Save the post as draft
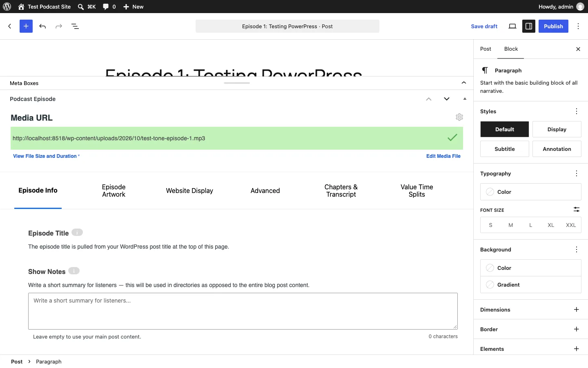This screenshot has height=368, width=588. pyautogui.click(x=484, y=26)
